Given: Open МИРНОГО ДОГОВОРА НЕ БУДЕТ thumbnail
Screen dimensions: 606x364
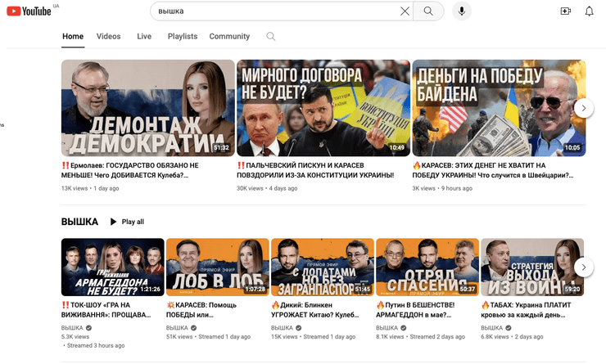Looking at the screenshot, I should coord(323,108).
